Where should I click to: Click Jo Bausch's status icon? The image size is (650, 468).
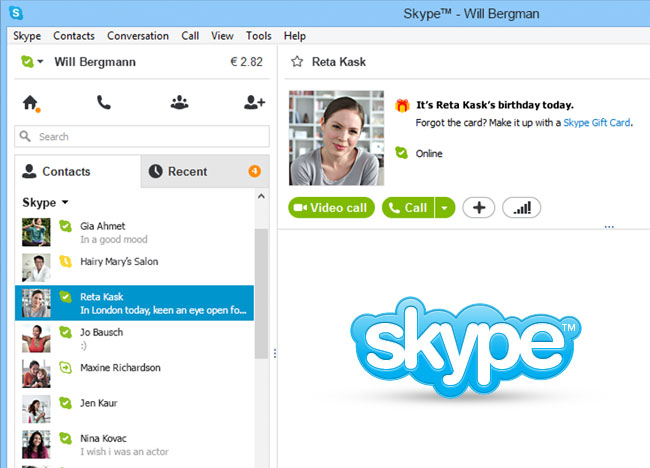pos(65,332)
